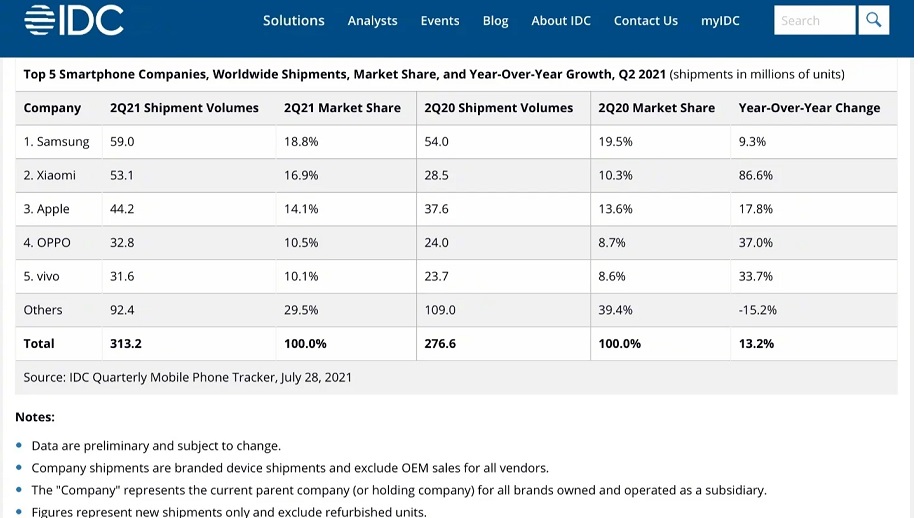
Task: Click Xiaomi's 86.6% year-over-year value
Action: (x=755, y=176)
